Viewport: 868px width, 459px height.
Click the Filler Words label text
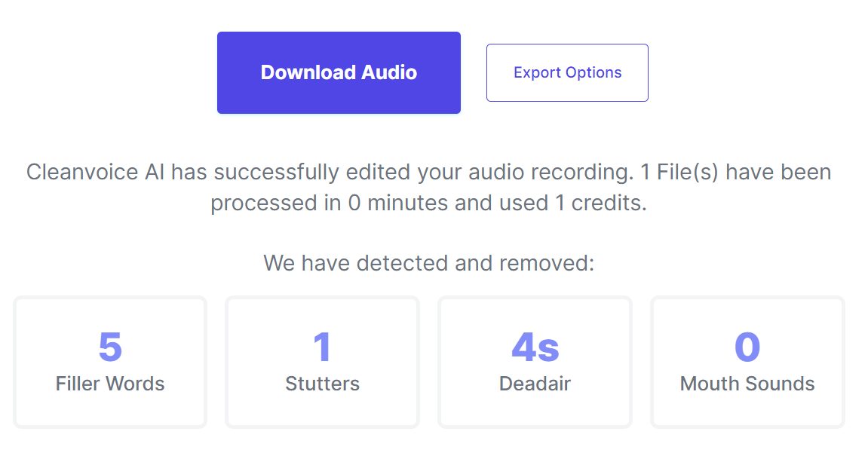(x=110, y=383)
